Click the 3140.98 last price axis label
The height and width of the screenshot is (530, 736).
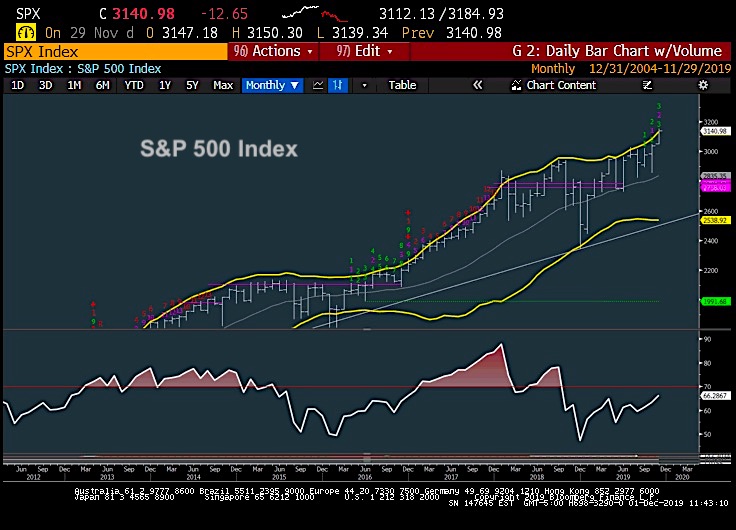click(x=715, y=131)
